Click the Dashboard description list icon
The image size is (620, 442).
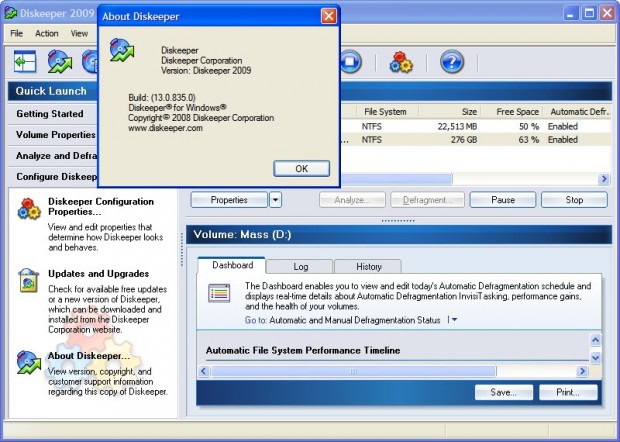coord(219,293)
